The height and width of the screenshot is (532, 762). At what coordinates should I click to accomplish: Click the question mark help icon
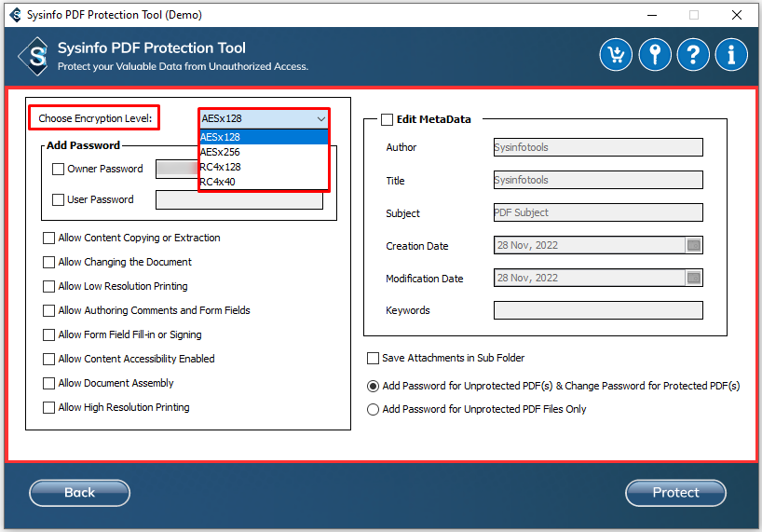(x=693, y=55)
